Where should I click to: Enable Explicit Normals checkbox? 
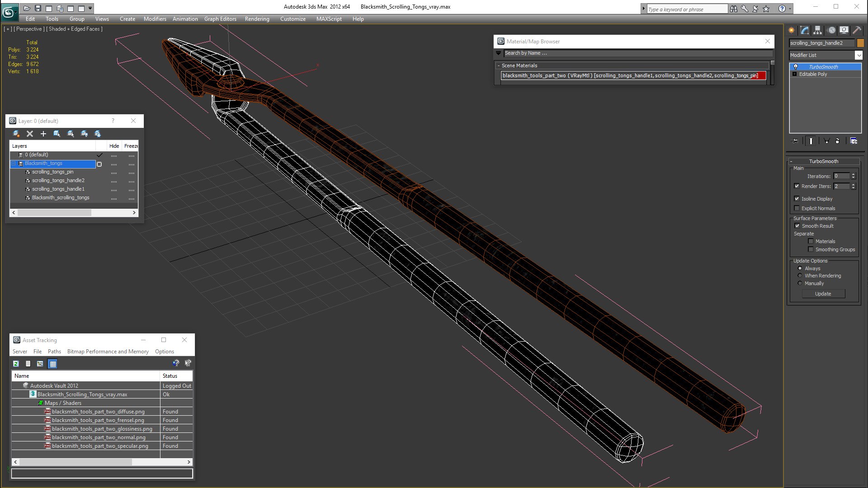pos(797,208)
